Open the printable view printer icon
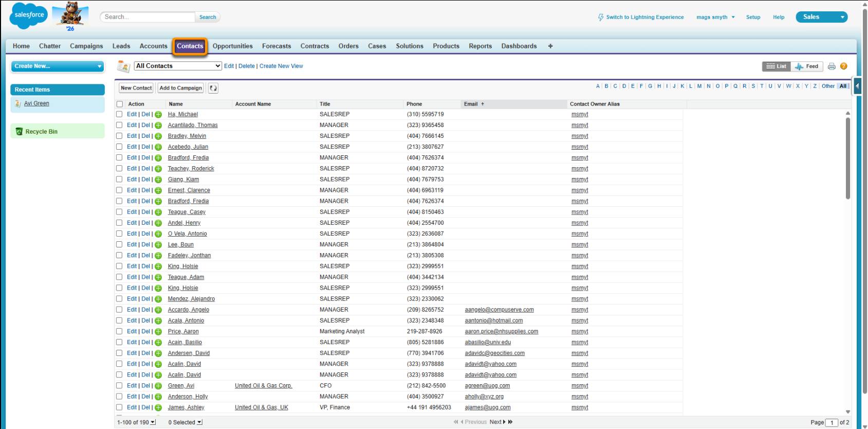 coord(832,66)
